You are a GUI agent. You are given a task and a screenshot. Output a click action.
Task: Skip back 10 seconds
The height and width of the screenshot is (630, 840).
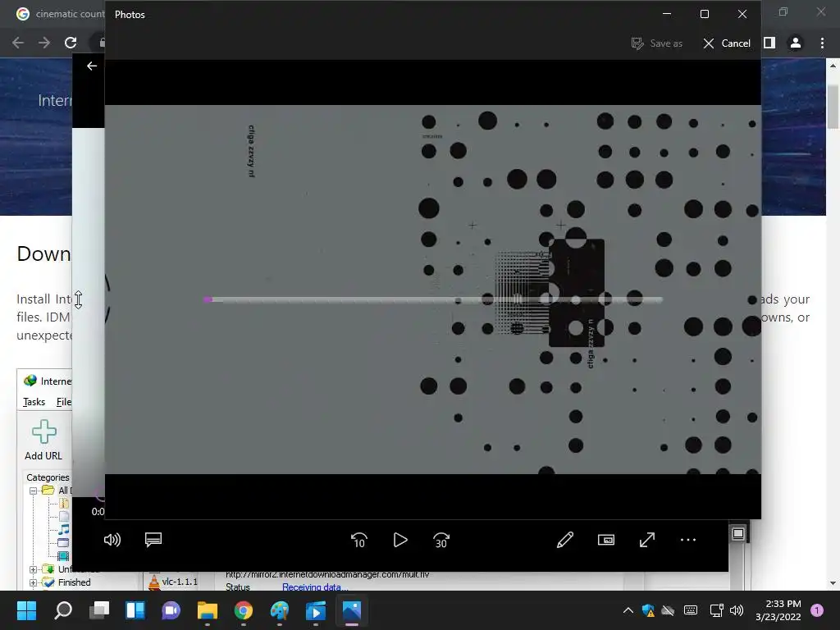click(x=359, y=540)
